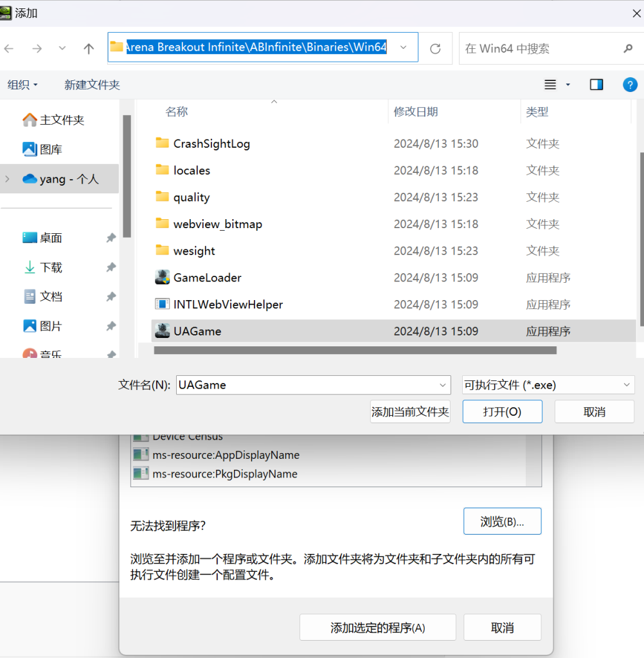Click 新建文件夹 in the toolbar
This screenshot has width=644, height=658.
pos(92,85)
